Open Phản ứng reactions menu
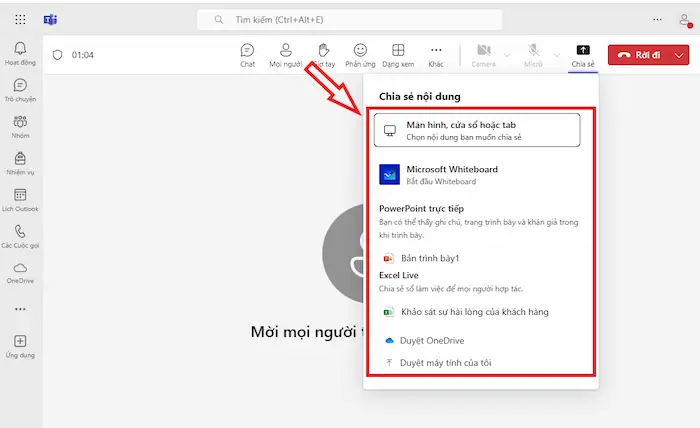Image resolution: width=700 pixels, height=428 pixels. [x=360, y=54]
